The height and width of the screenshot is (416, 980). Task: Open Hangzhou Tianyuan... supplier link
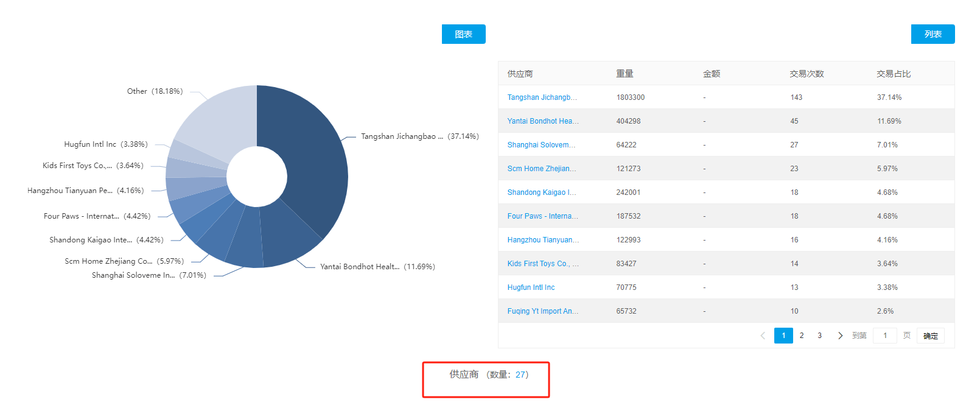pyautogui.click(x=543, y=240)
